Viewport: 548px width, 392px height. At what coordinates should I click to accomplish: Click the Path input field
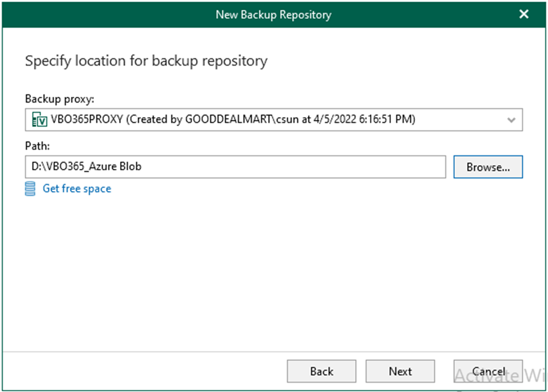[236, 167]
